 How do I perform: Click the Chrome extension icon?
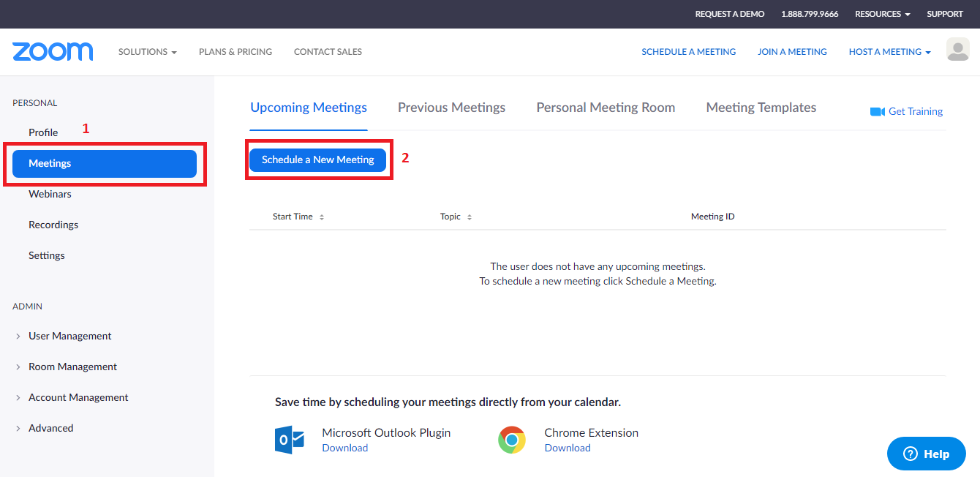click(x=512, y=440)
